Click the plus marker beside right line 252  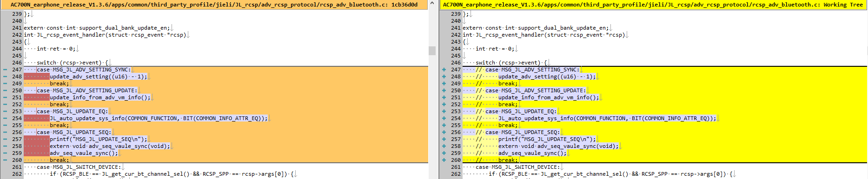[444, 104]
